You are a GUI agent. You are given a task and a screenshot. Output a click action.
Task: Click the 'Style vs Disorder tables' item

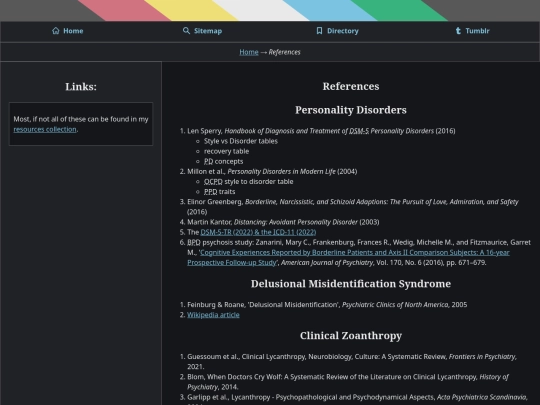click(241, 141)
